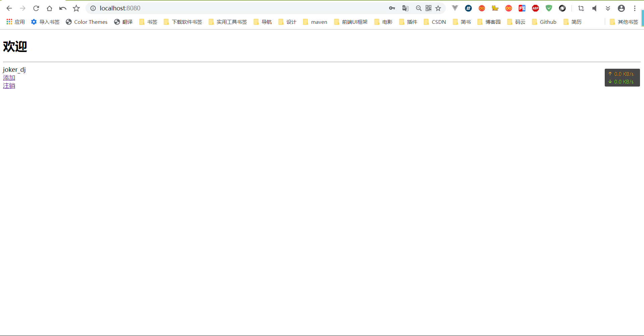The width and height of the screenshot is (644, 336).
Task: Go to the home page icon
Action: (x=49, y=8)
